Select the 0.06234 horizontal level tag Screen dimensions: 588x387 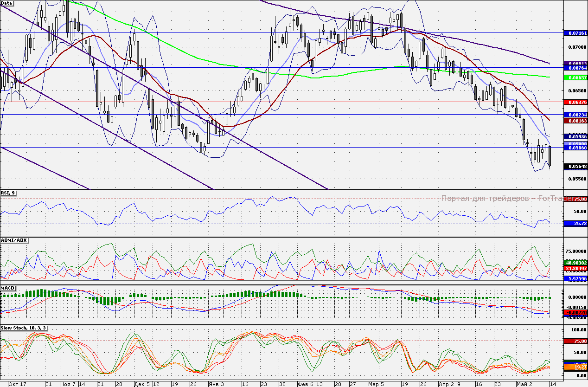coord(575,115)
